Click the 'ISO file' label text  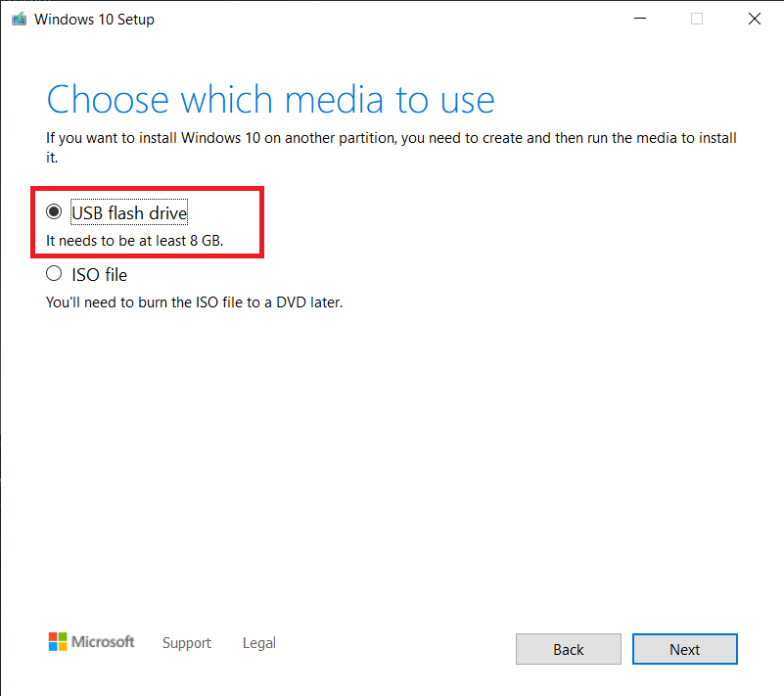100,275
